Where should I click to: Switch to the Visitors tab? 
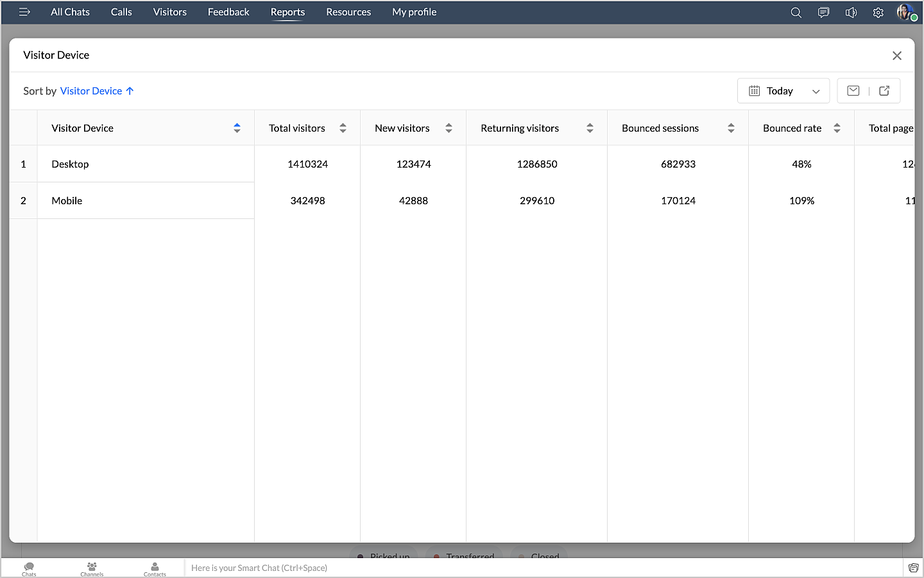point(169,12)
